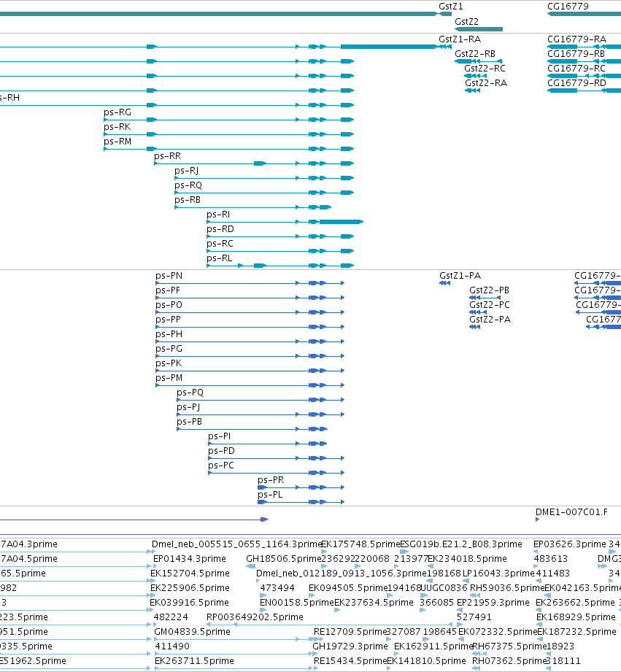Click the CG16779-RC transcript label
The height and width of the screenshot is (672, 621).
(x=576, y=69)
